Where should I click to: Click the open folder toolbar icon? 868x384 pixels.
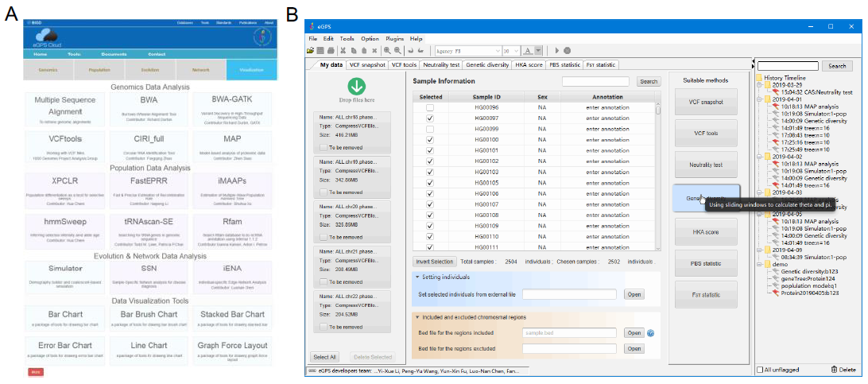click(312, 50)
